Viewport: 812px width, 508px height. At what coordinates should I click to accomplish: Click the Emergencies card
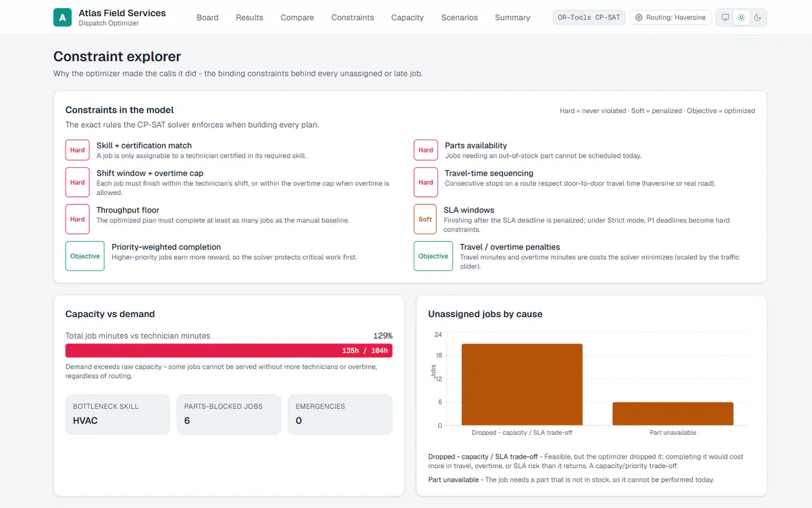340,414
